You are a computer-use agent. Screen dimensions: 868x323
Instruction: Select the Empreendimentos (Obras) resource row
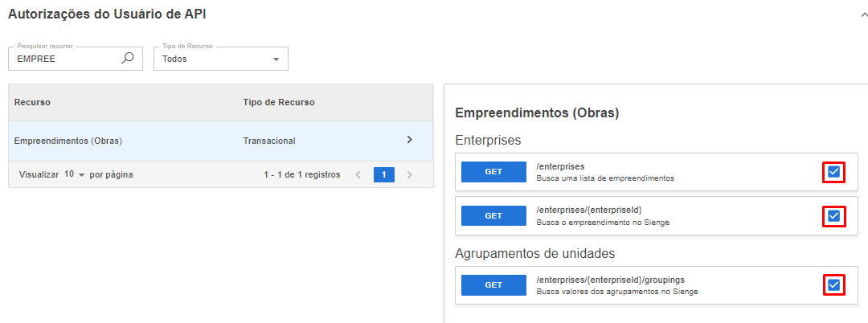point(220,141)
